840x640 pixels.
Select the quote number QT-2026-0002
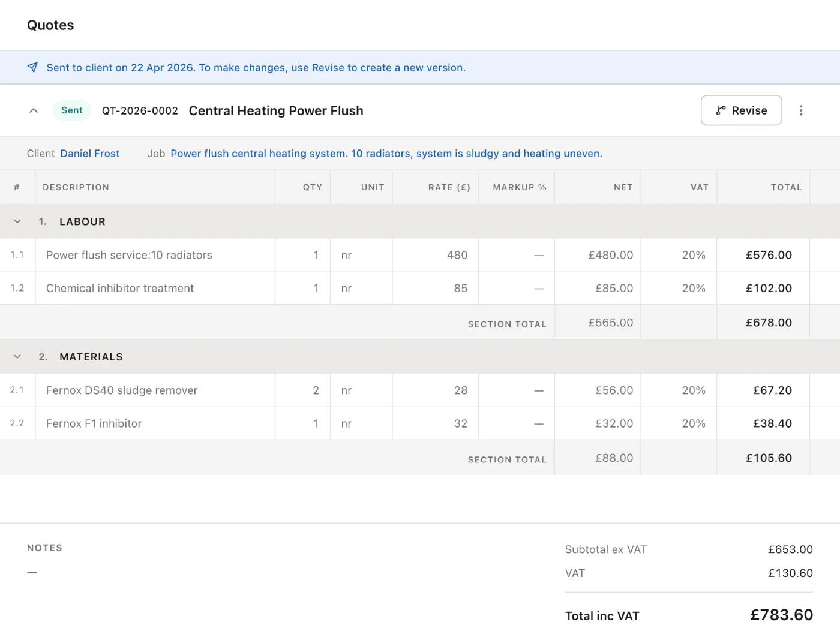(140, 111)
